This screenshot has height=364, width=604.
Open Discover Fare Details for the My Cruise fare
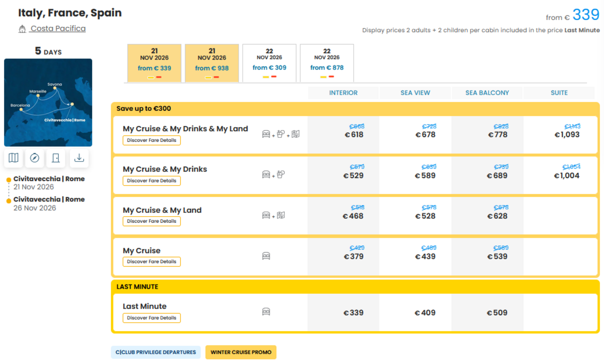[152, 262]
